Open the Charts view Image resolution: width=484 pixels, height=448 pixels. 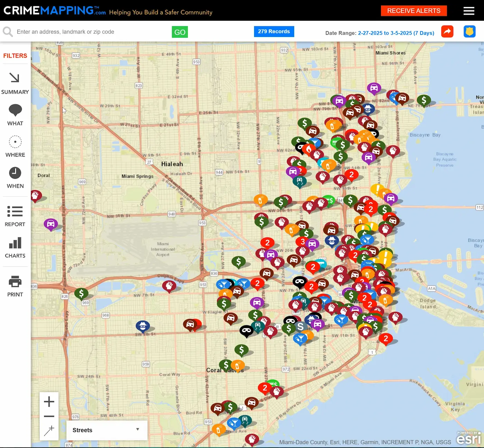coord(15,248)
